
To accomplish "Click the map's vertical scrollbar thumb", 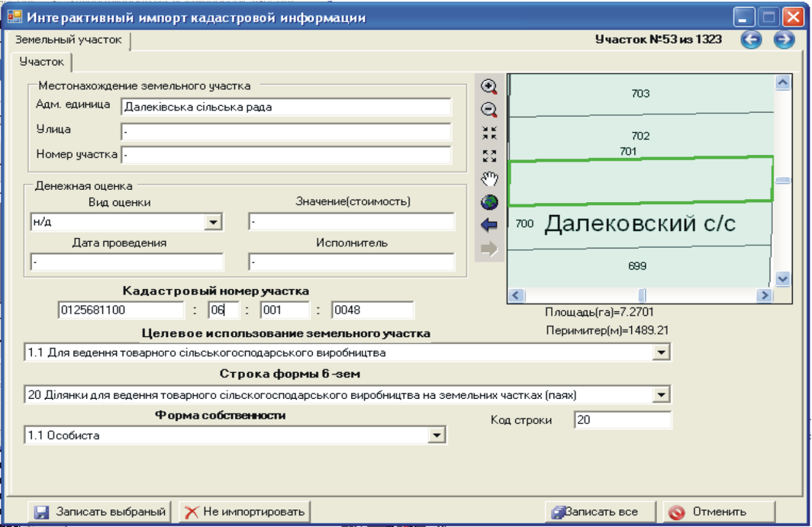I will [x=782, y=181].
